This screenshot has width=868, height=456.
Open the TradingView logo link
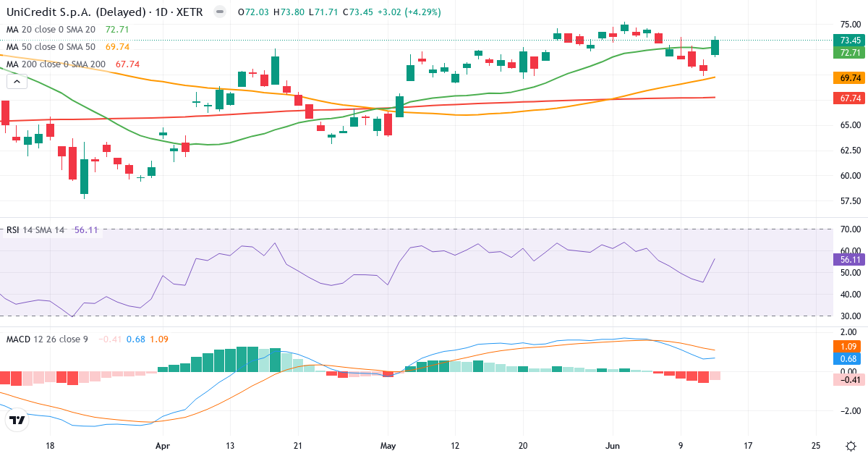click(17, 420)
